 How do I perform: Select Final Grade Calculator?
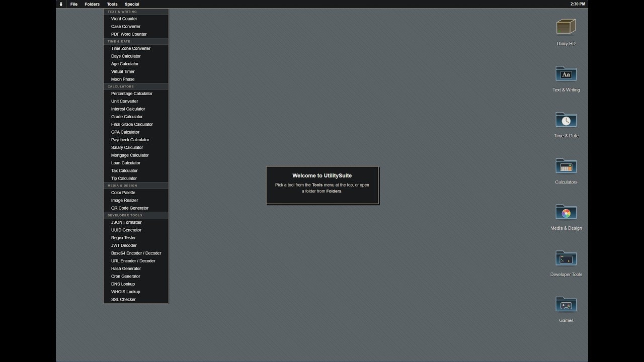(136, 124)
